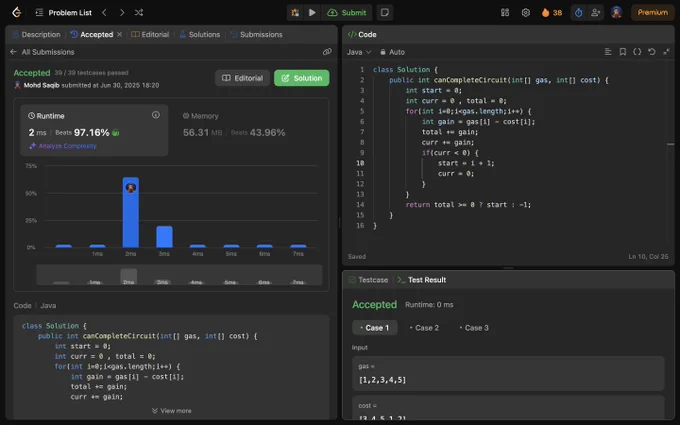Click the LeetCode logo
This screenshot has width=680, height=425.
[x=16, y=12]
